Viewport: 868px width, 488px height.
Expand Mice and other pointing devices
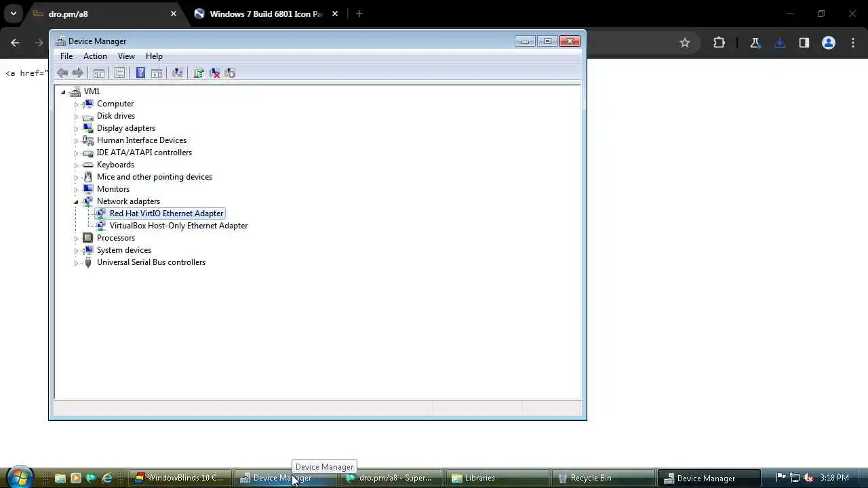coord(76,178)
